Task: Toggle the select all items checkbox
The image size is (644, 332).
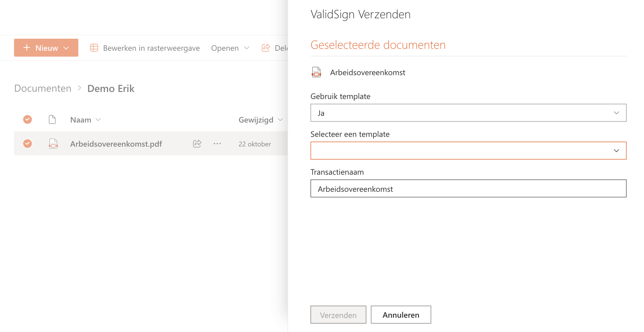Action: click(28, 119)
